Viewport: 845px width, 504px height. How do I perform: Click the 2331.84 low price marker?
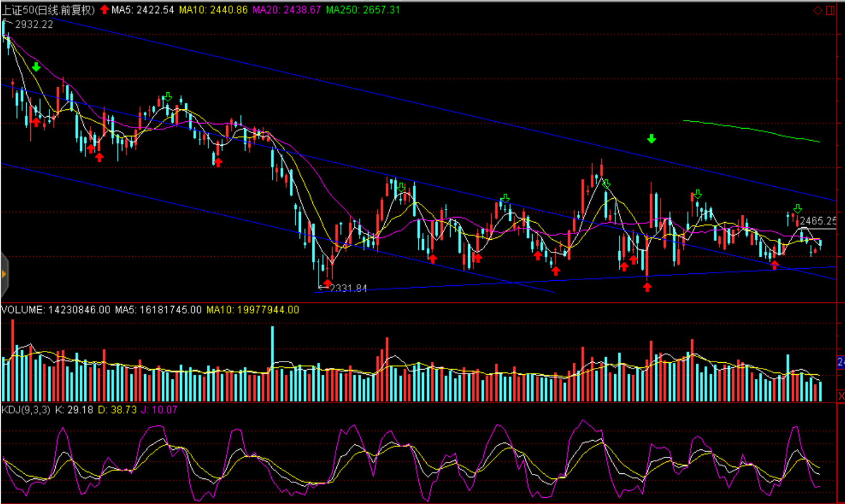348,288
